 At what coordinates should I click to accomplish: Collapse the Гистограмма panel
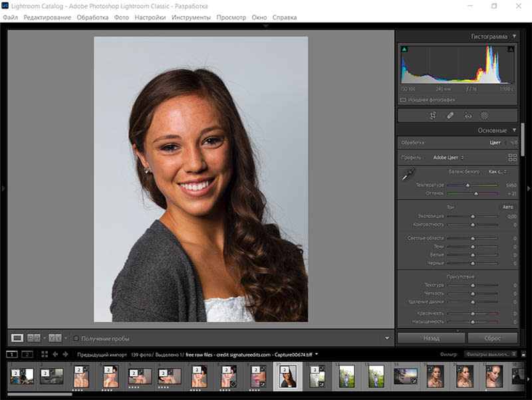pos(514,37)
